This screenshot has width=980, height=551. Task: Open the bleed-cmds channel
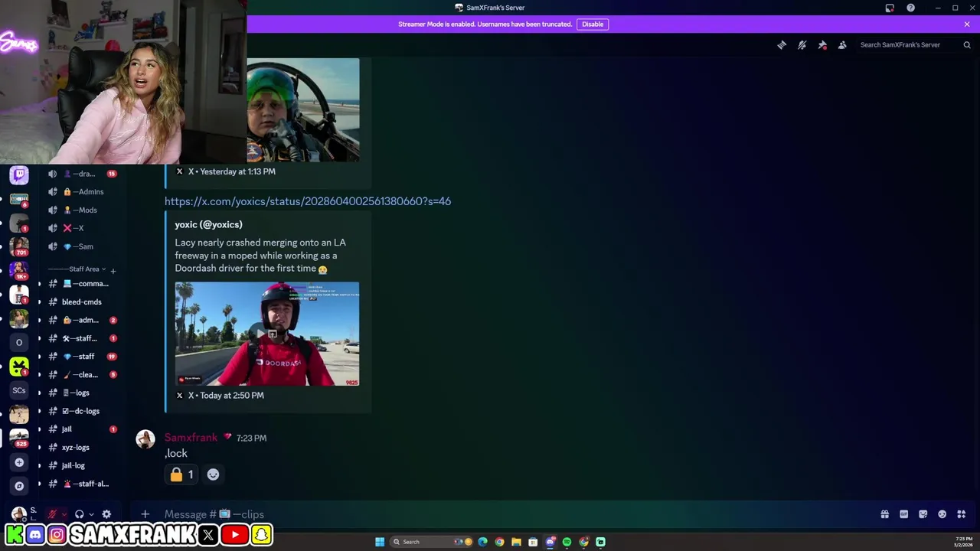point(83,302)
